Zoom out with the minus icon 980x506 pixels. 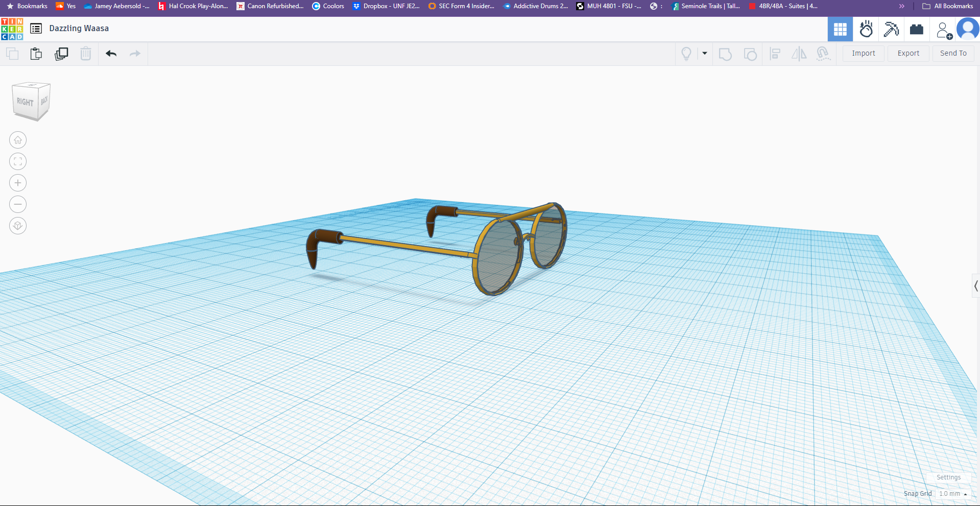click(18, 204)
